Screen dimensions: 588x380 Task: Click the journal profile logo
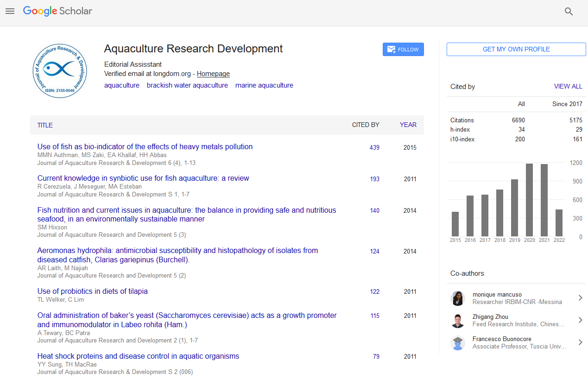tap(60, 71)
